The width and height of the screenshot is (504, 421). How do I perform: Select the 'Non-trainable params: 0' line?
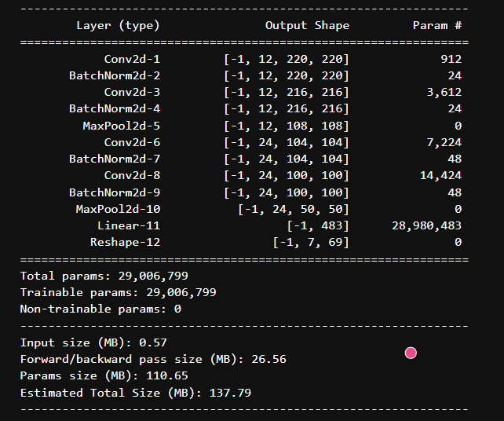[x=100, y=309]
